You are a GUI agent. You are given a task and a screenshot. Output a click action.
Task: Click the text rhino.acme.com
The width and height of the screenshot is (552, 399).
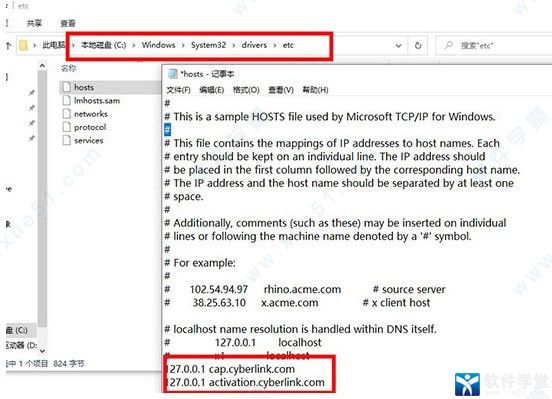coord(302,289)
